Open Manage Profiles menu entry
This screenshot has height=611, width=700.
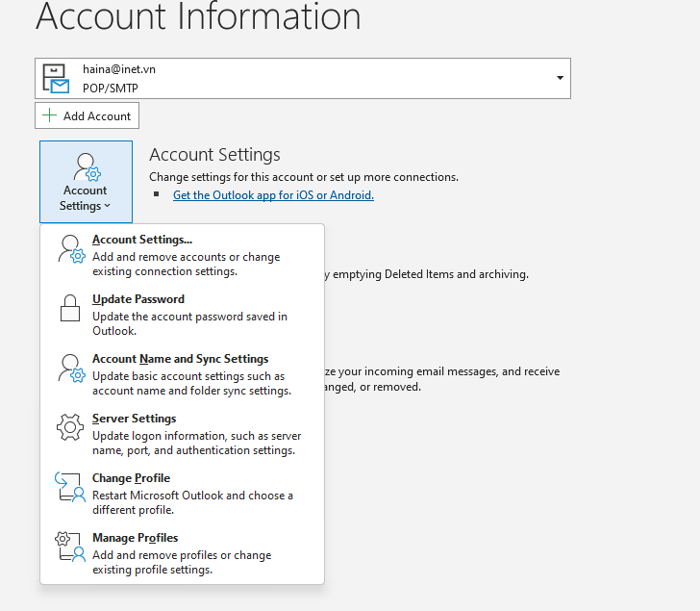coord(136,538)
